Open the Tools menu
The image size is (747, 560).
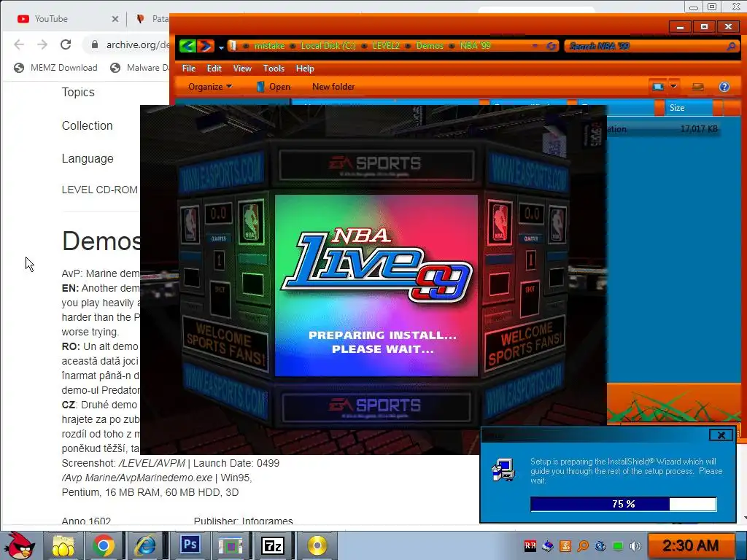274,68
